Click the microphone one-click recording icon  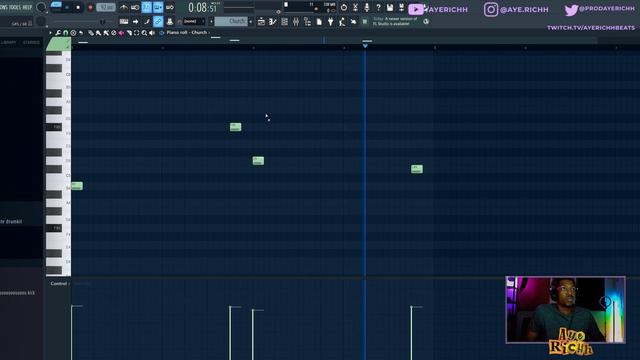pos(367,7)
